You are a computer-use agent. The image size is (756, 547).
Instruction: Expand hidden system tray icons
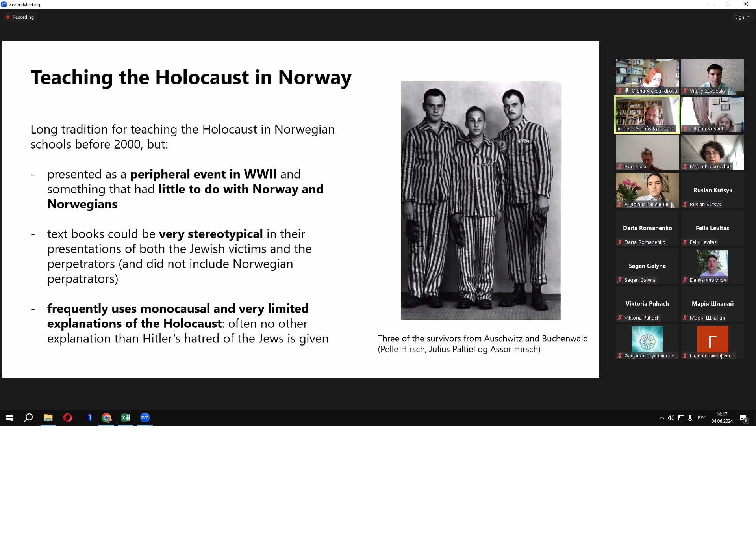[x=661, y=418]
